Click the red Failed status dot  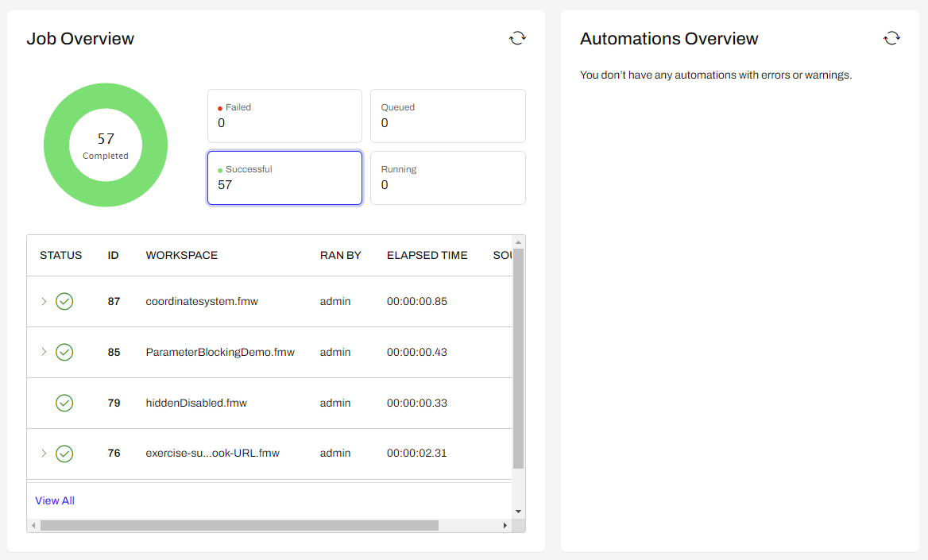pos(220,106)
